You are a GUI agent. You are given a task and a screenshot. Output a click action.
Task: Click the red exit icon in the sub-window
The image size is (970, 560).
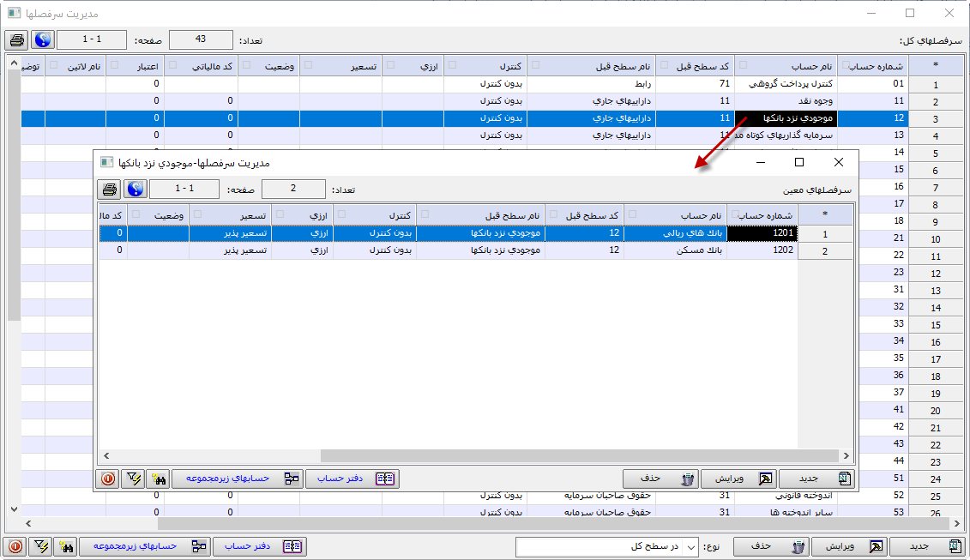tap(108, 479)
